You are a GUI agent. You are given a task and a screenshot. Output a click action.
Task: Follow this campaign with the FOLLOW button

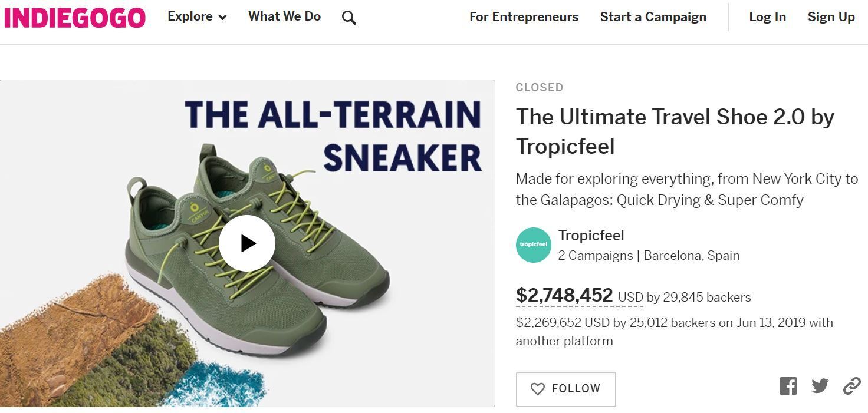565,389
